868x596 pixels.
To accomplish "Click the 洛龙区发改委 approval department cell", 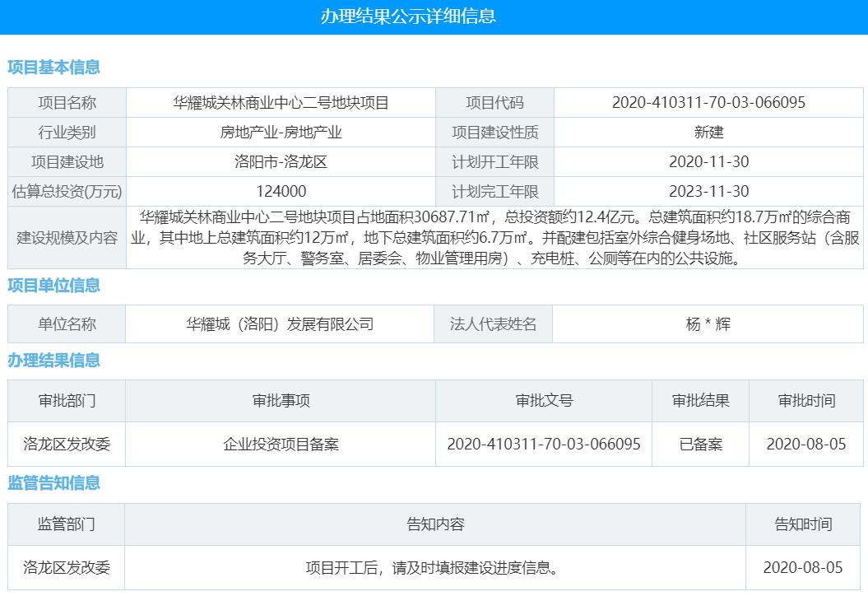I will point(67,444).
